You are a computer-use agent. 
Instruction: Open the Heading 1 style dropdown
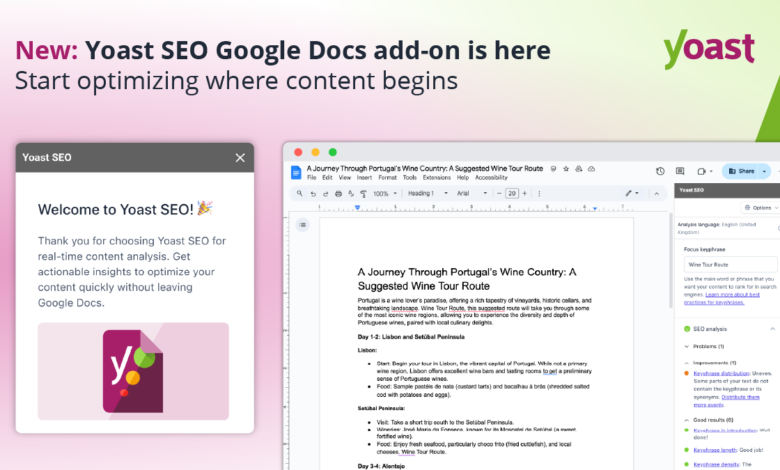coord(428,193)
